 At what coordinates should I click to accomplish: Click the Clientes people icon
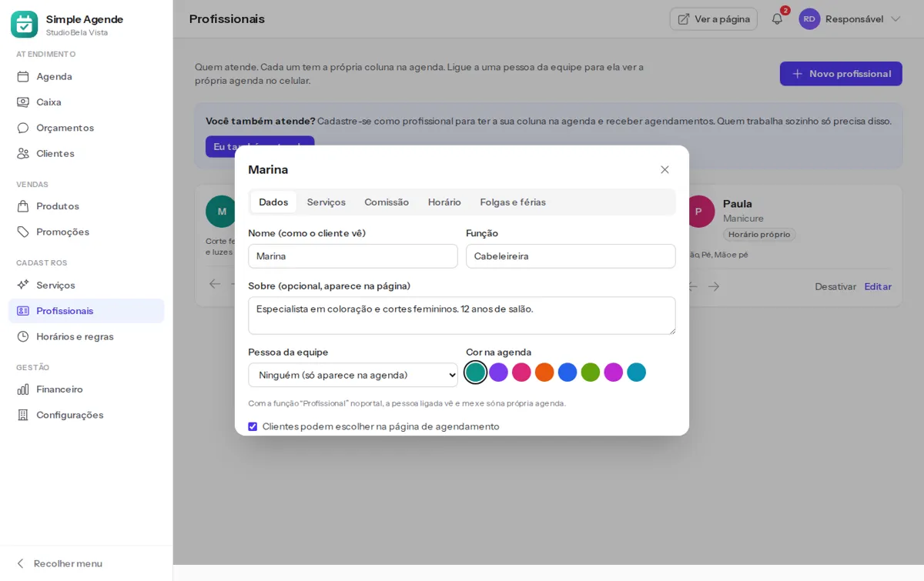(x=23, y=153)
